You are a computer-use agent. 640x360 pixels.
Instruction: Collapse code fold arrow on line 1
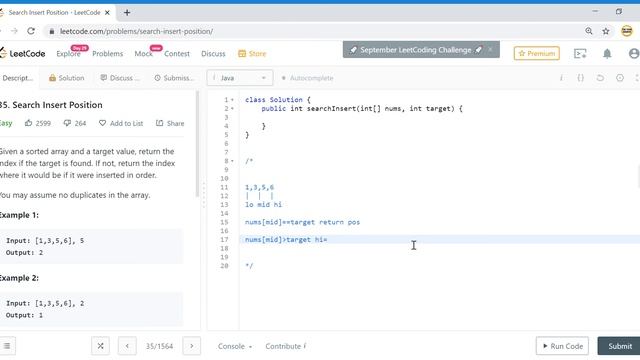[x=232, y=100]
